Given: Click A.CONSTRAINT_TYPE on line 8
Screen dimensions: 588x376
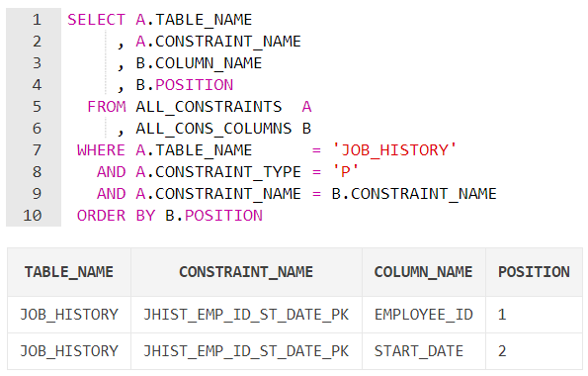Looking at the screenshot, I should pyautogui.click(x=218, y=172).
